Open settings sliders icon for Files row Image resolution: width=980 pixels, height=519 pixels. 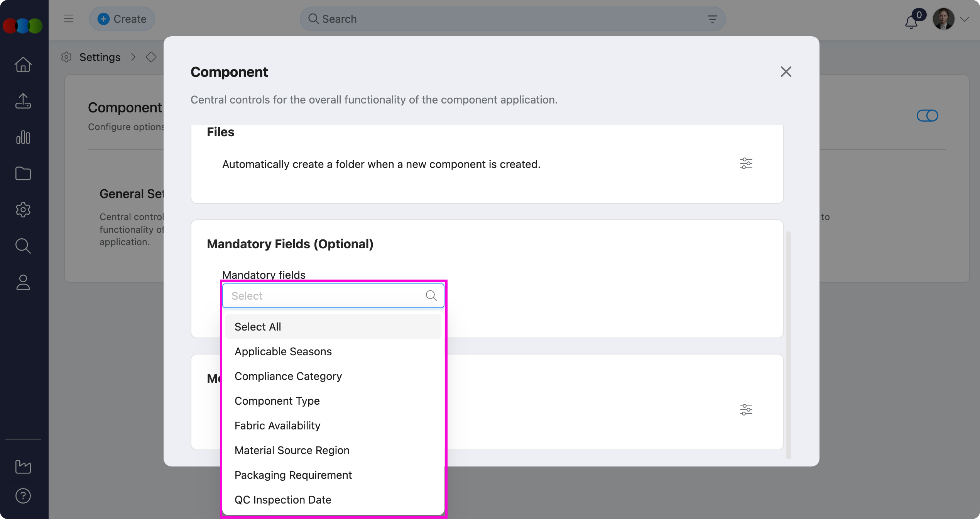pos(746,164)
